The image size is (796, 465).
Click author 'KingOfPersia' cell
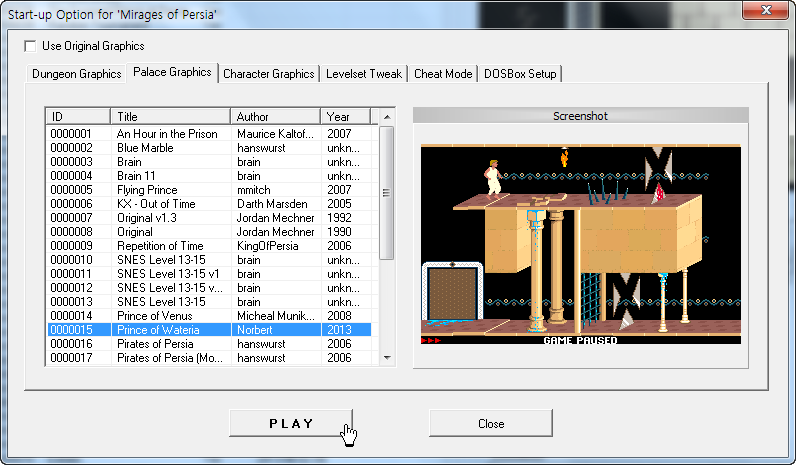pyautogui.click(x=268, y=246)
